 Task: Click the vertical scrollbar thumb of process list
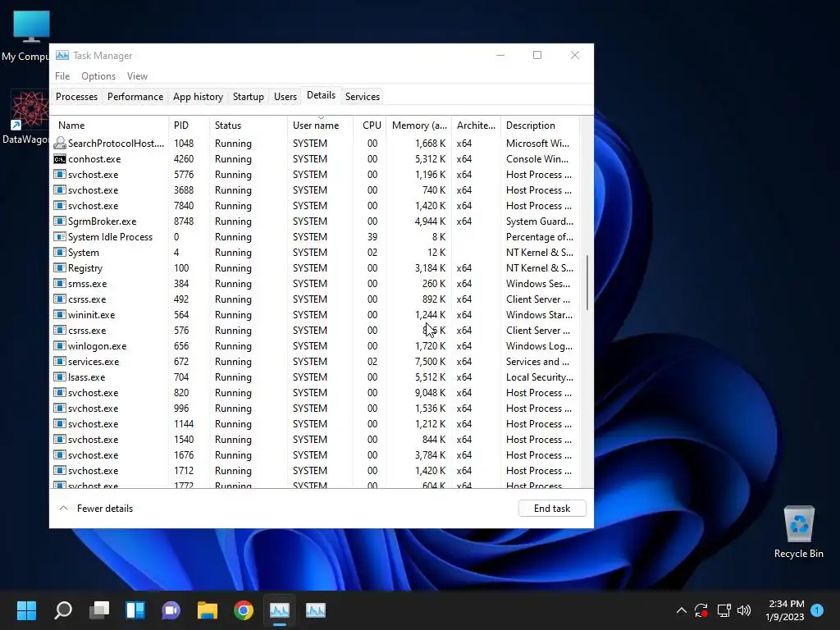click(x=587, y=282)
